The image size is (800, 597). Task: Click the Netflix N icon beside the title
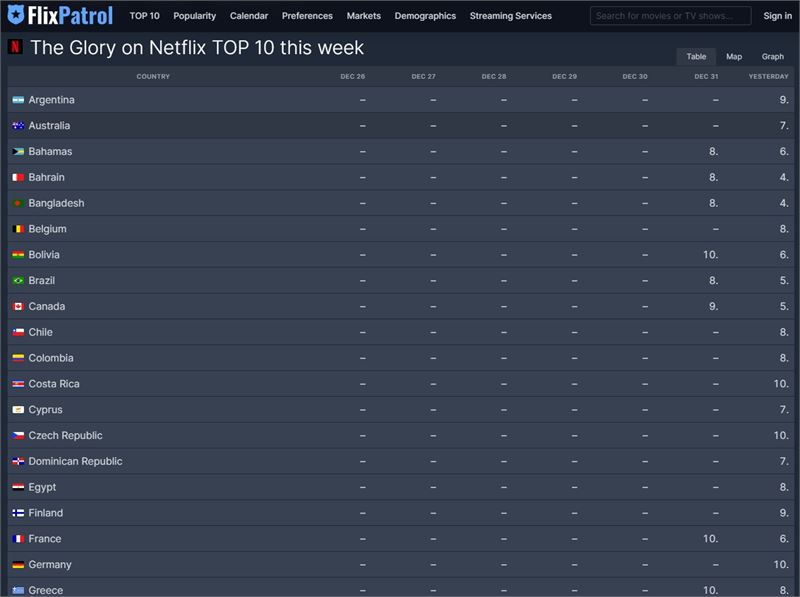coord(15,47)
